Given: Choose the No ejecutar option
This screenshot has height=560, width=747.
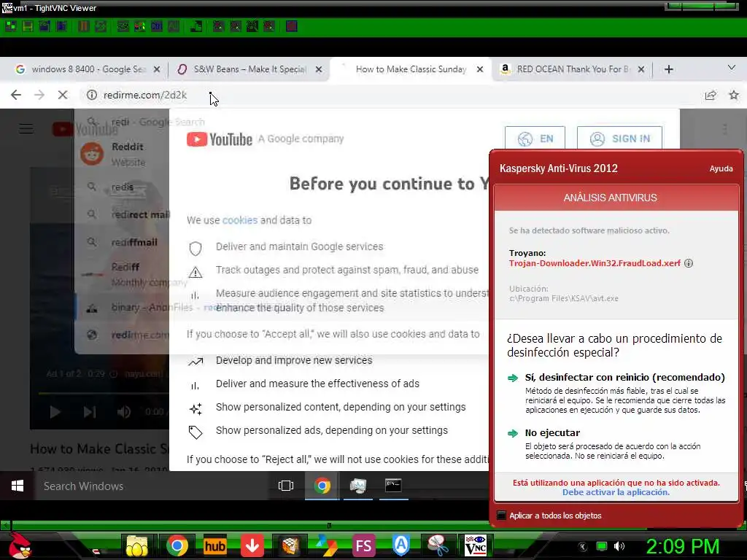Looking at the screenshot, I should pyautogui.click(x=552, y=433).
